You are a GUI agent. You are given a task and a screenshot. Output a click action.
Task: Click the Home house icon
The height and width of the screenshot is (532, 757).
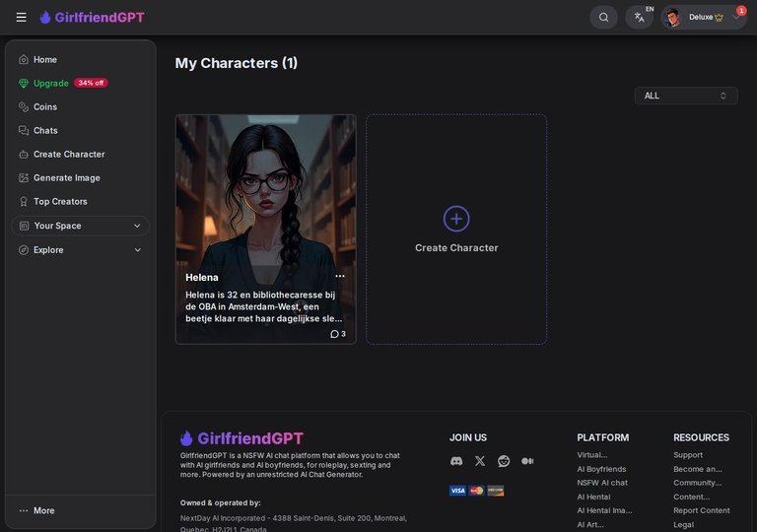tap(24, 60)
